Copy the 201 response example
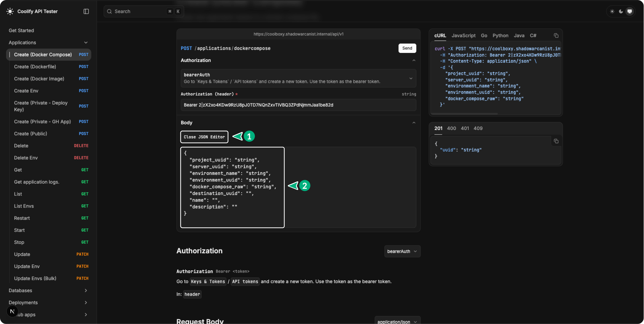This screenshot has height=324, width=644. coord(556,141)
